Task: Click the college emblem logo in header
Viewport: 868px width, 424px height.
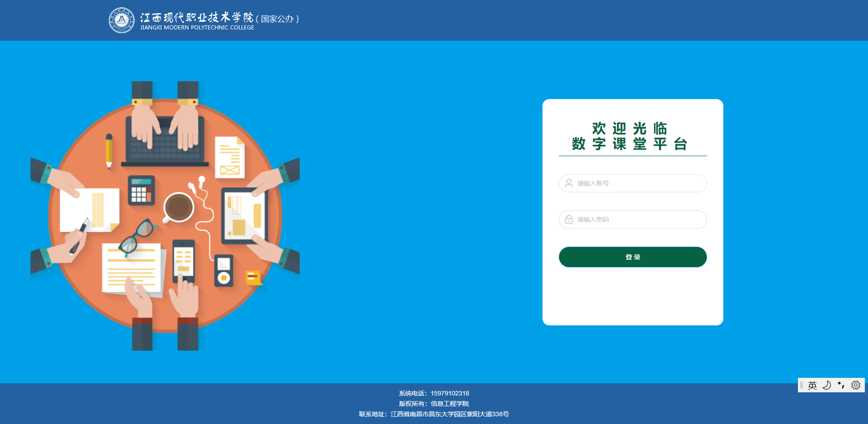Action: click(122, 20)
